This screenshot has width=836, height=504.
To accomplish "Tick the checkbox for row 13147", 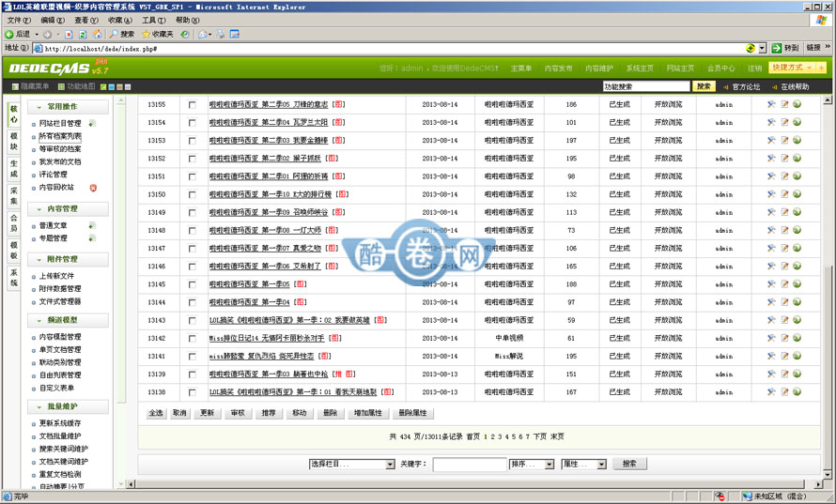I will (x=192, y=249).
